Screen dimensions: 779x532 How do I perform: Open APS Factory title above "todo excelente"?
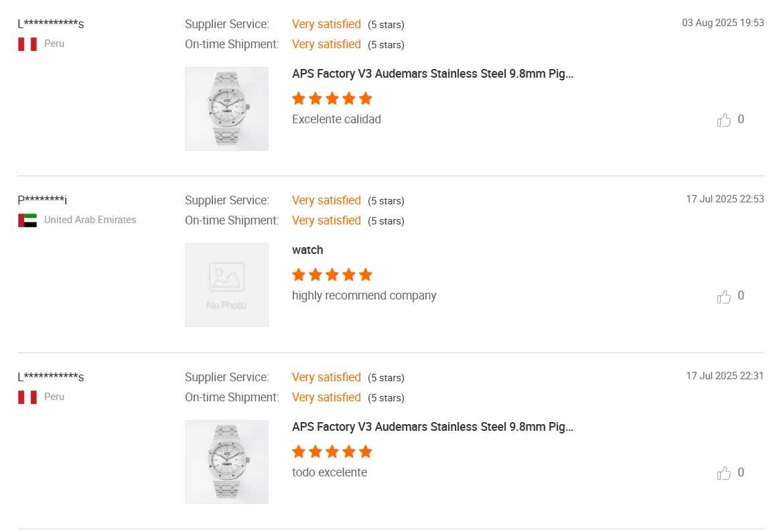pyautogui.click(x=432, y=427)
